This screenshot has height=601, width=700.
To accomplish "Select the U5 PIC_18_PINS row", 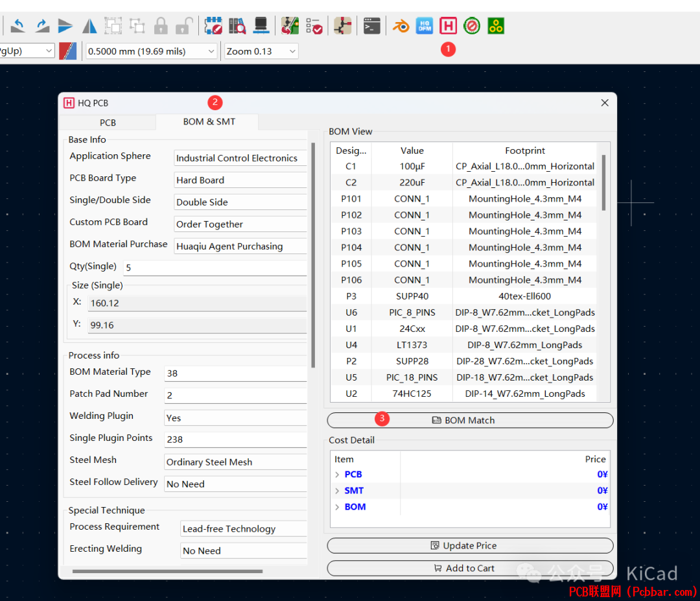I will click(x=464, y=377).
